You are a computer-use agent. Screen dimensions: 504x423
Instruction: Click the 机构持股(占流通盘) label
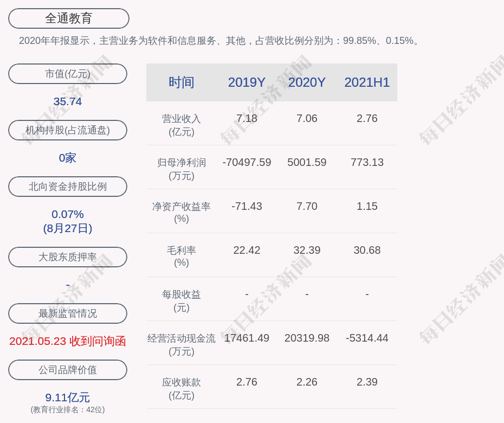(x=68, y=130)
